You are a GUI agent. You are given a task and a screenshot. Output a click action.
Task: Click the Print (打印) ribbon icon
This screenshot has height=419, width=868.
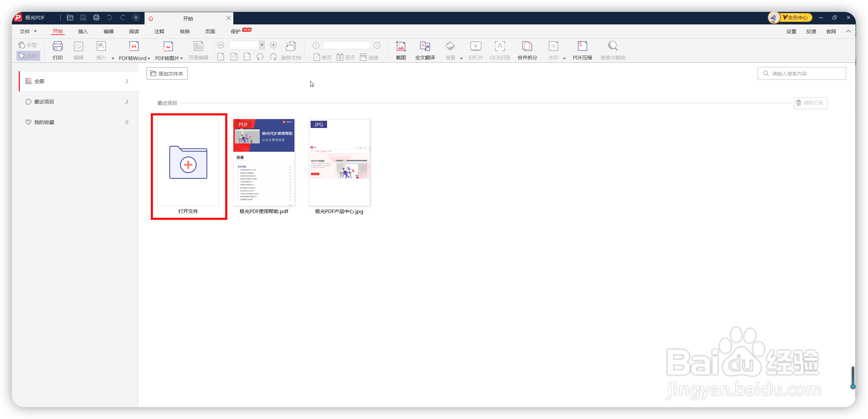click(x=58, y=47)
